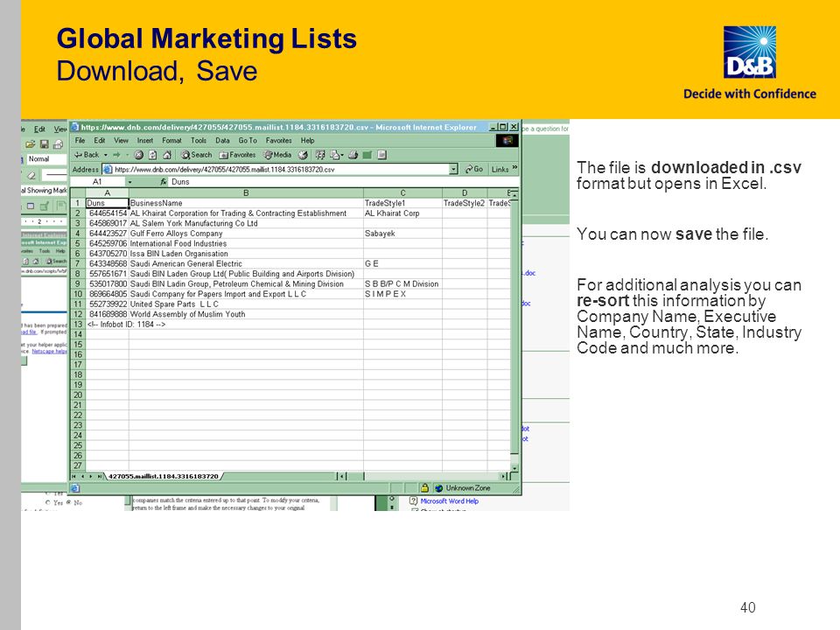Image resolution: width=840 pixels, height=630 pixels.
Task: Click the padlock icon in the status bar
Action: 424,488
